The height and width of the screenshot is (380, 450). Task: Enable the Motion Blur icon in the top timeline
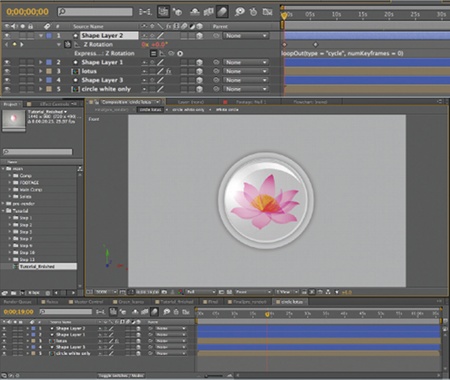[x=222, y=12]
